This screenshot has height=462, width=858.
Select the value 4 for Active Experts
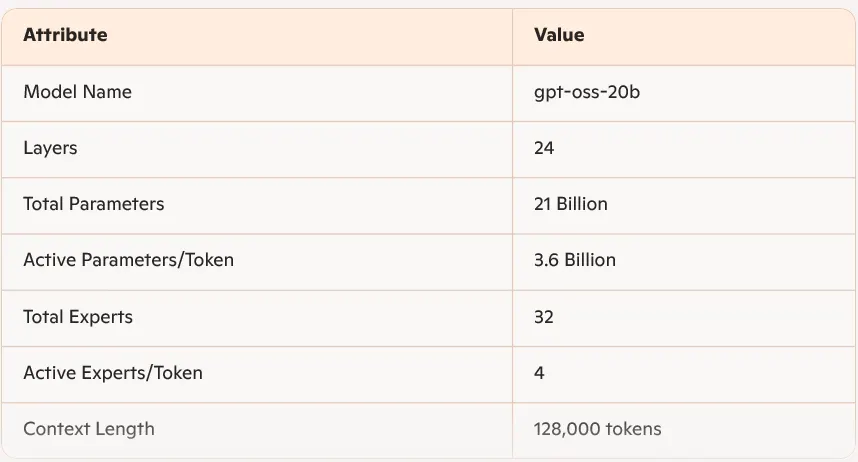[x=539, y=373]
